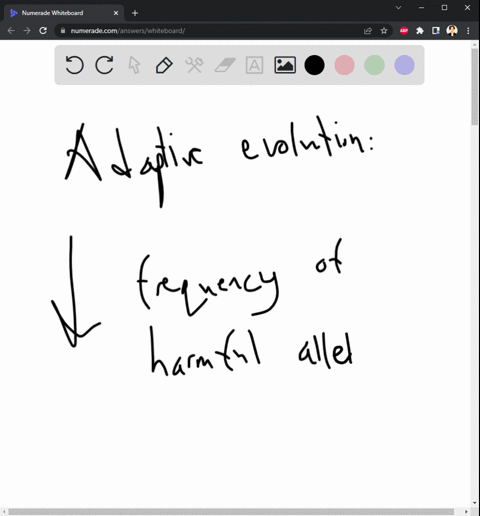480x516 pixels.
Task: Open a new browser tab
Action: 135,13
